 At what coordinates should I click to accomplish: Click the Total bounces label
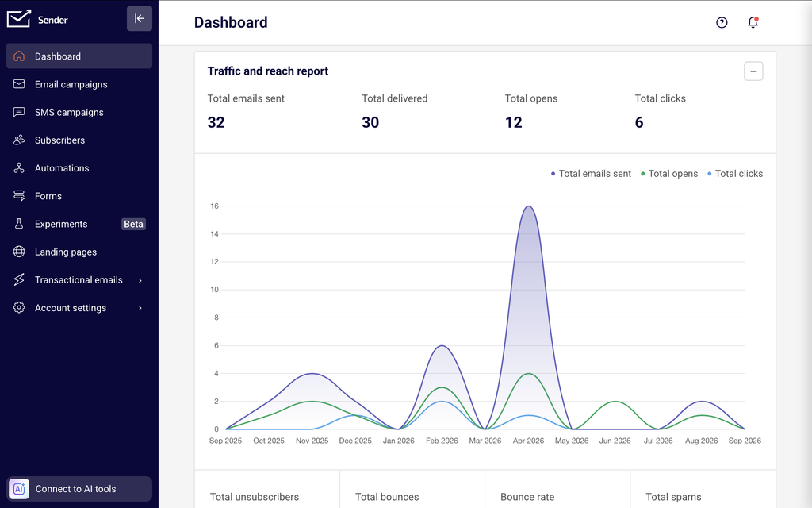tap(387, 497)
